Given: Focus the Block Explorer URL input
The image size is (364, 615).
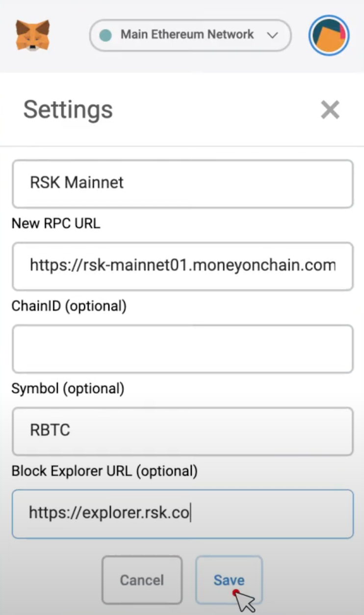Looking at the screenshot, I should coord(182,513).
